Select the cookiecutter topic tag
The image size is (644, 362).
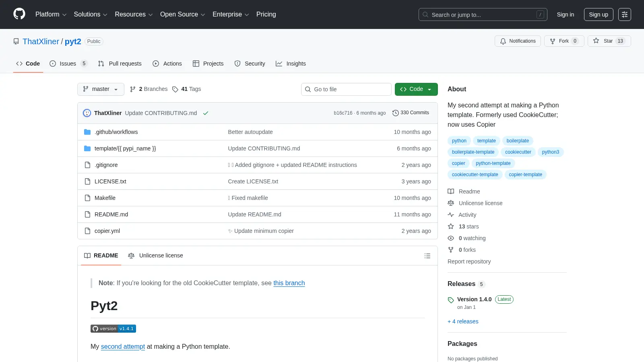[x=518, y=152]
